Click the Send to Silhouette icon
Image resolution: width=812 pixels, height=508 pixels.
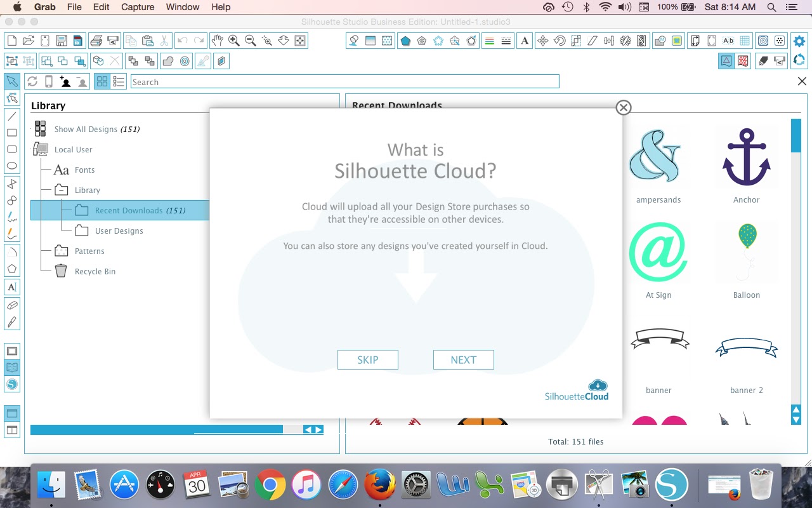click(x=779, y=61)
